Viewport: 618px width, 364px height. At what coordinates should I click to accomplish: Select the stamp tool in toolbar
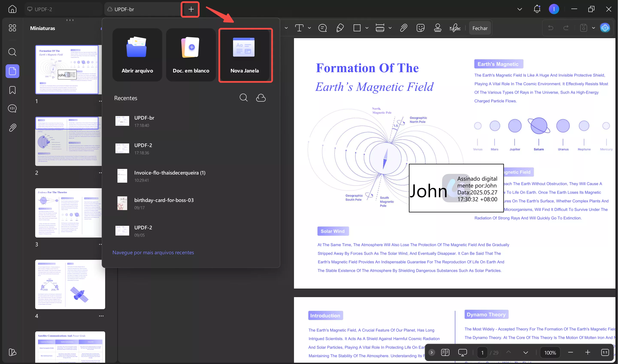438,28
